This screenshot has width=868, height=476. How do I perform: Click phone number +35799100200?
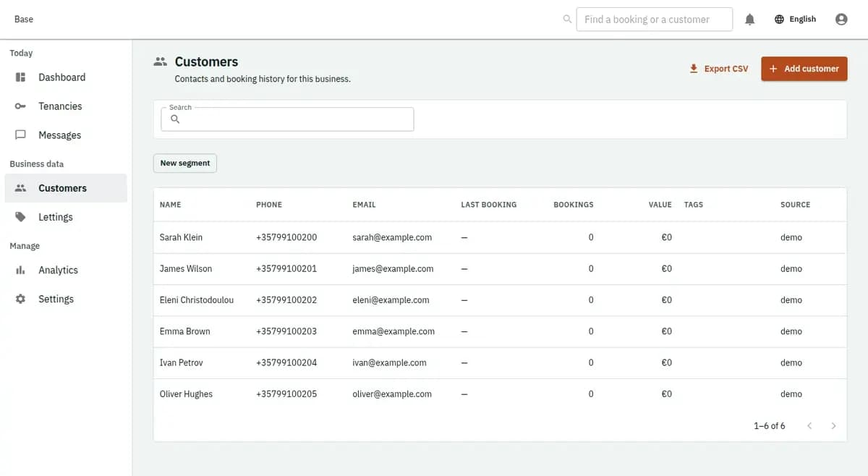[286, 237]
